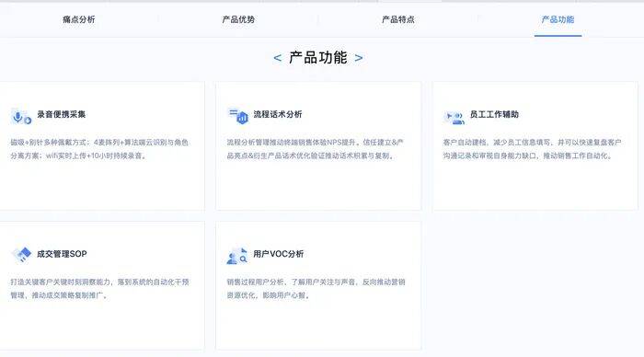
Task: Click the active 产品功能 tab
Action: tap(558, 19)
